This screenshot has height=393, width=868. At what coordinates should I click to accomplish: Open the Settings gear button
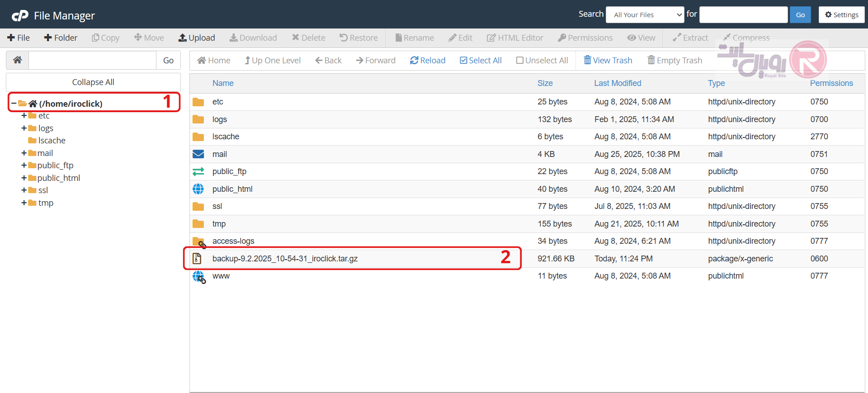pyautogui.click(x=841, y=14)
